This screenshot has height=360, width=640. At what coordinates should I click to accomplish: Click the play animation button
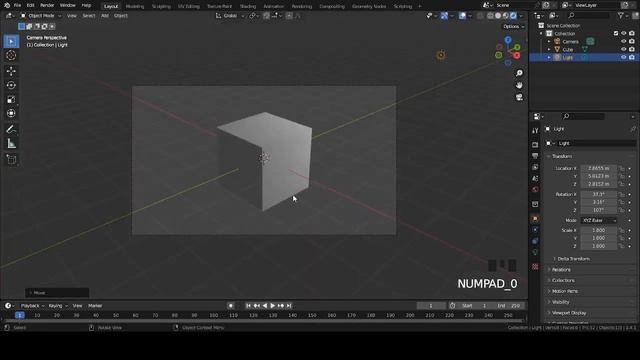[x=273, y=306]
